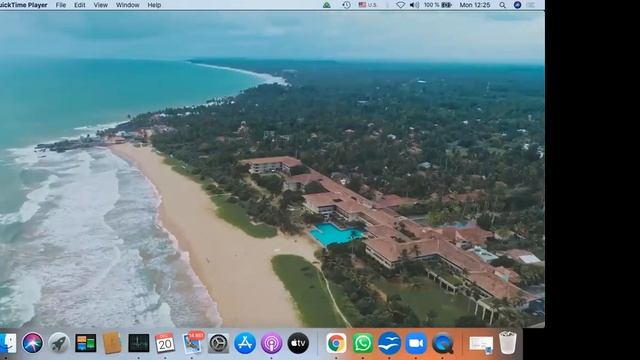Image resolution: width=640 pixels, height=360 pixels.
Task: Open Apple TV app in Dock
Action: 298,343
